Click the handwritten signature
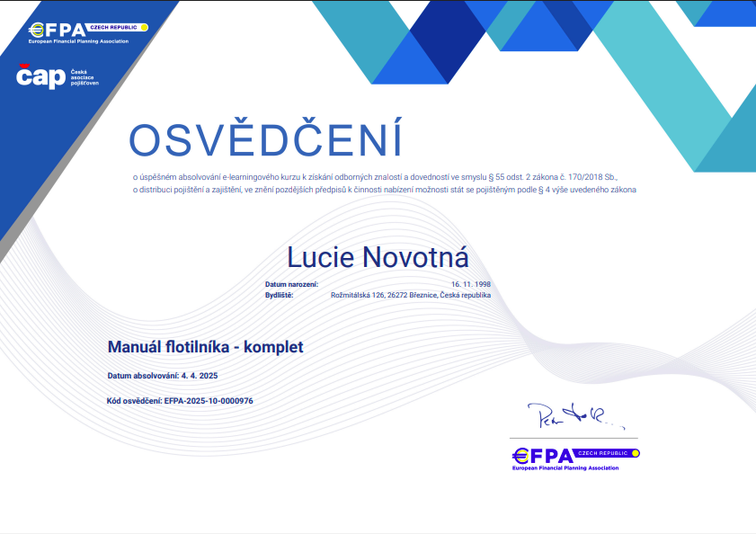The width and height of the screenshot is (756, 534). point(575,416)
